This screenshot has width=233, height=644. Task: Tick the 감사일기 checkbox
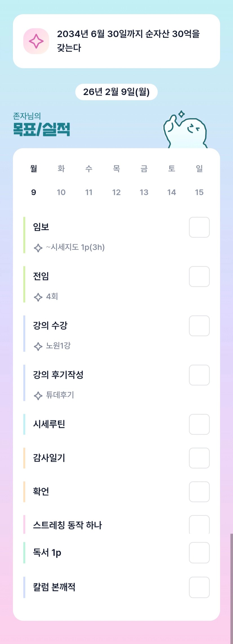(x=199, y=458)
